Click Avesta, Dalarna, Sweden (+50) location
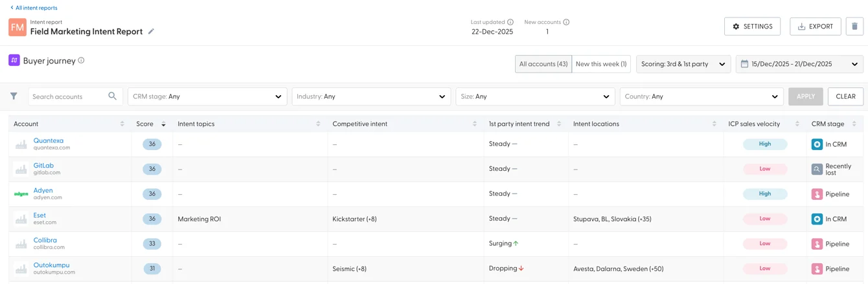Viewport: 868px width, 284px height. 619,269
